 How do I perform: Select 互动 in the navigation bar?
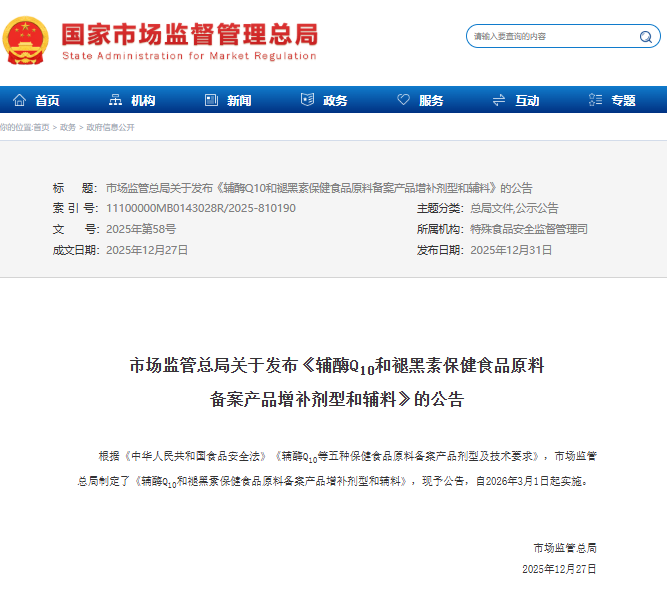(x=527, y=100)
